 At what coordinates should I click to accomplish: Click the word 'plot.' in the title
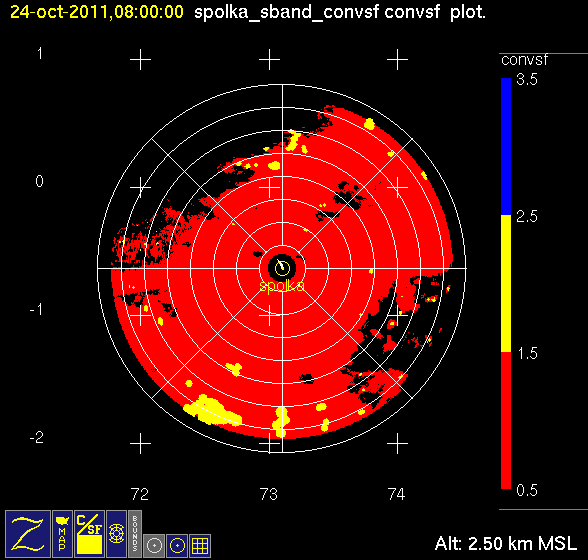[x=467, y=13]
